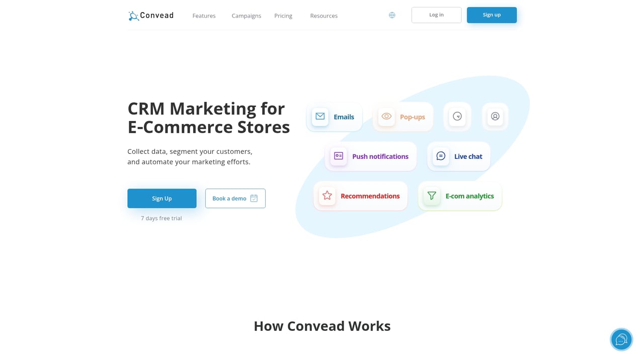
Task: Click Log in
Action: 436,15
